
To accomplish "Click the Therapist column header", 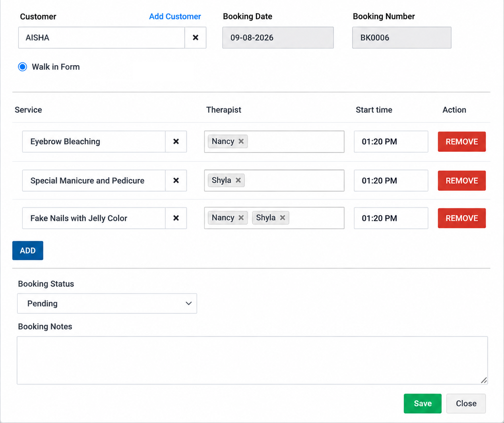I will click(223, 110).
